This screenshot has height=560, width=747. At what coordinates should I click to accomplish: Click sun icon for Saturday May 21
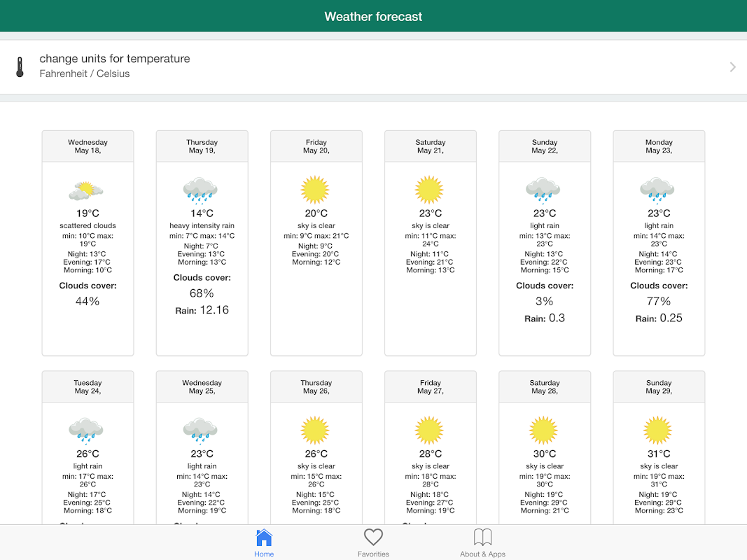[x=429, y=190]
